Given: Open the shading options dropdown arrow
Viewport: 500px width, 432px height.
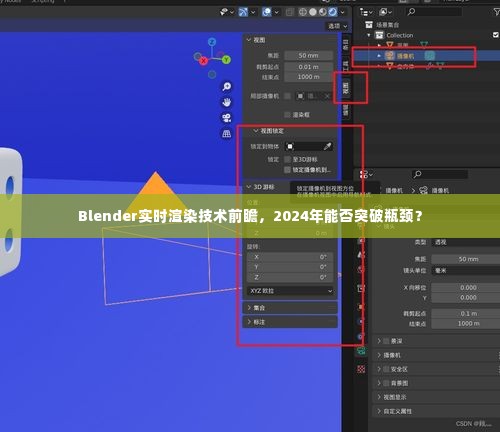Looking at the screenshot, I should [343, 13].
